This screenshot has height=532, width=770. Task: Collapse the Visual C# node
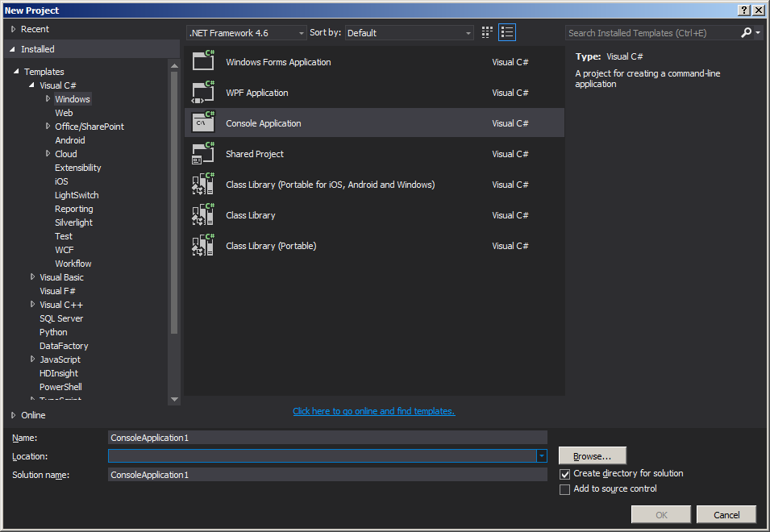tap(31, 85)
